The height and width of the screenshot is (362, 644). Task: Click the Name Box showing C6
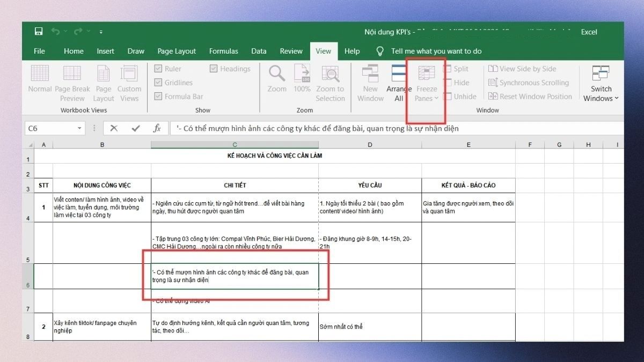pos(50,128)
